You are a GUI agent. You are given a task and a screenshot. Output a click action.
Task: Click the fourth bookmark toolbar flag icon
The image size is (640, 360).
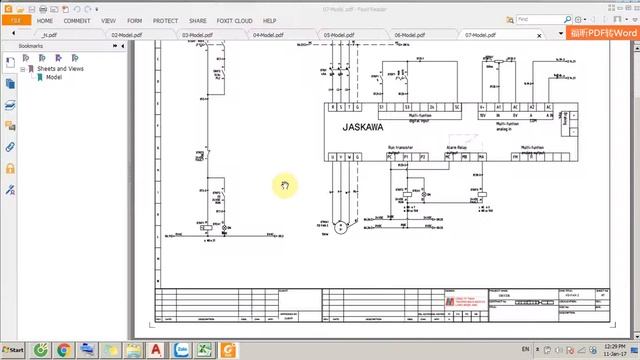click(x=75, y=58)
